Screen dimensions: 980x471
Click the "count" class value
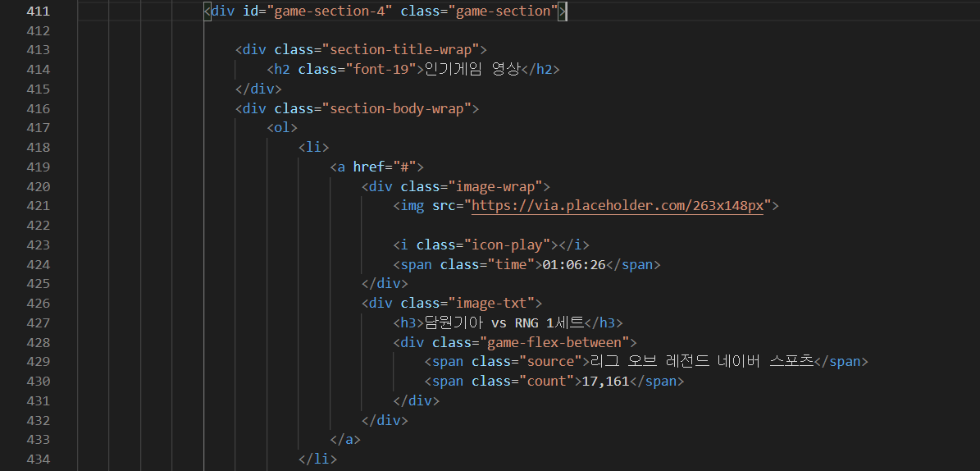tap(546, 381)
